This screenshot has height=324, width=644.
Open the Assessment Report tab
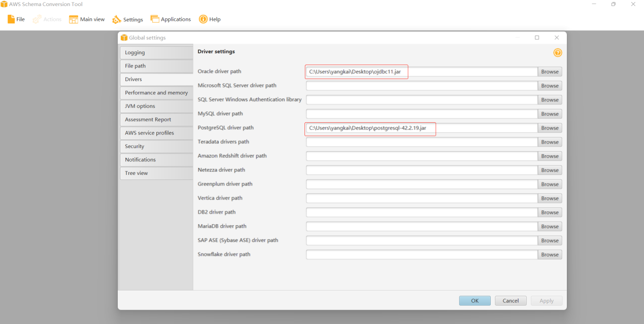156,120
